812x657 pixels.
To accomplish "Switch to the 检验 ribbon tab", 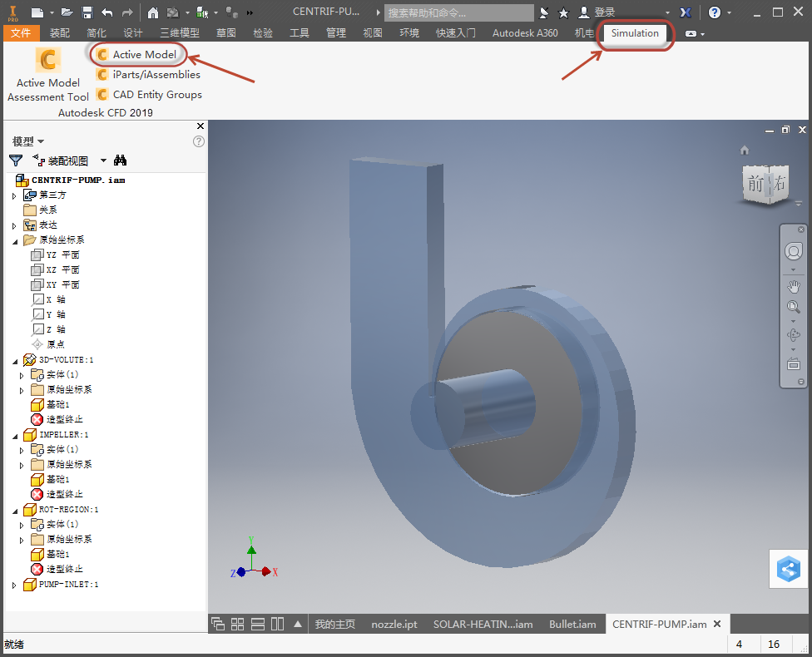I will tap(263, 33).
